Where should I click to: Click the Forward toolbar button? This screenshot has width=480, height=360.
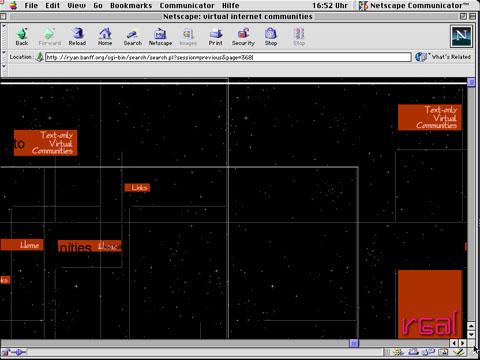point(50,36)
